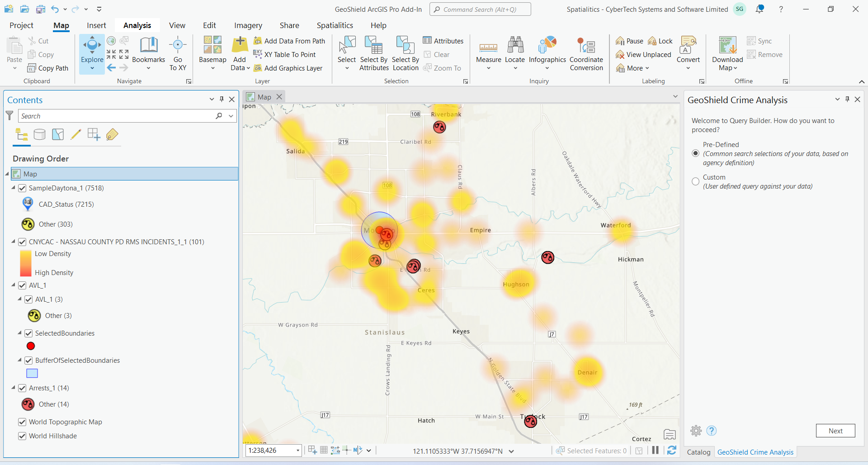This screenshot has width=868, height=465.
Task: Collapse the SampleDaytona_1 layer group
Action: 14,188
